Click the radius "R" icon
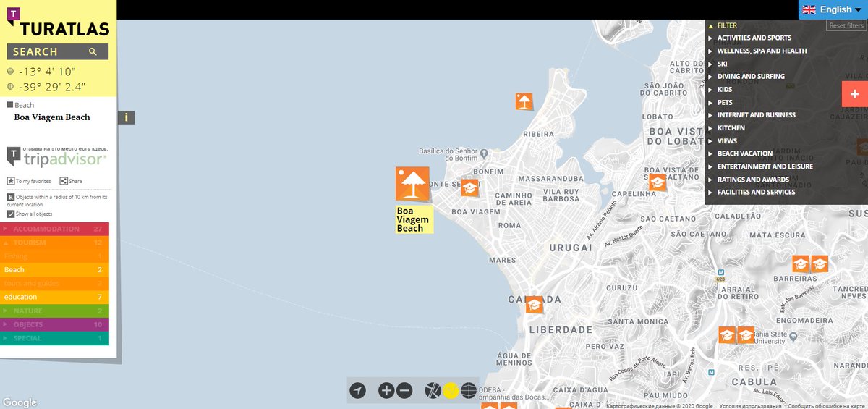Image resolution: width=868 pixels, height=409 pixels. [11, 197]
